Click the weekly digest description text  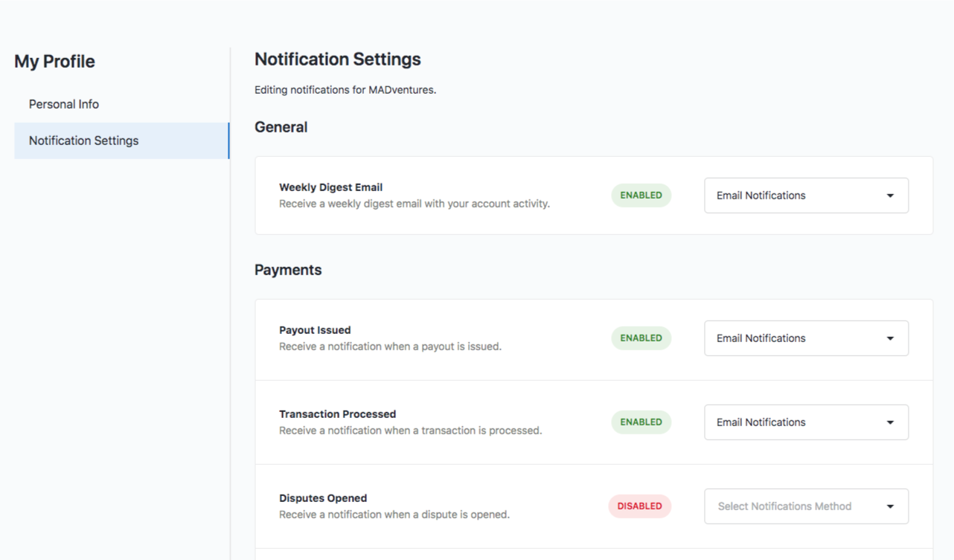click(x=414, y=204)
